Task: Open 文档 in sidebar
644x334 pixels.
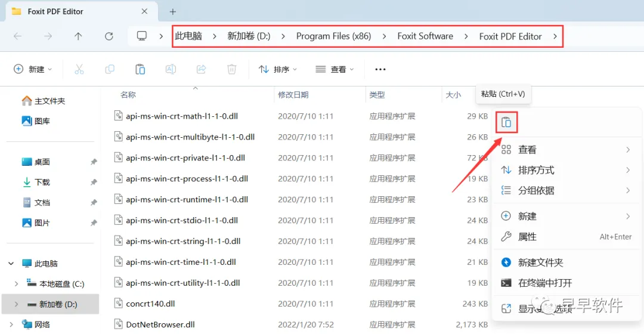Action: point(36,203)
